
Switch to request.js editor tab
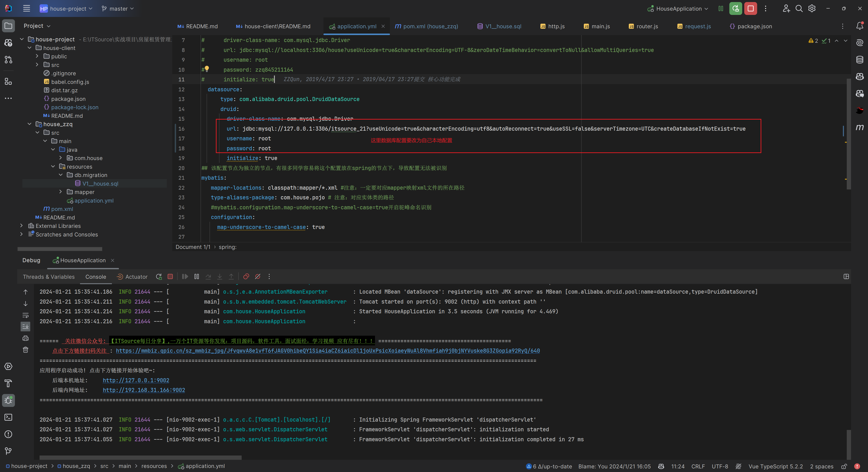[x=694, y=26]
